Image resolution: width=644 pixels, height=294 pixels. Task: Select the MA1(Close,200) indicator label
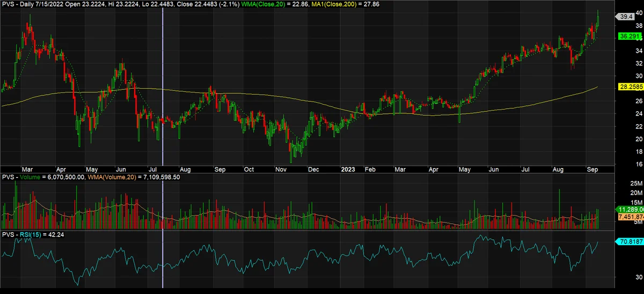tap(346, 4)
